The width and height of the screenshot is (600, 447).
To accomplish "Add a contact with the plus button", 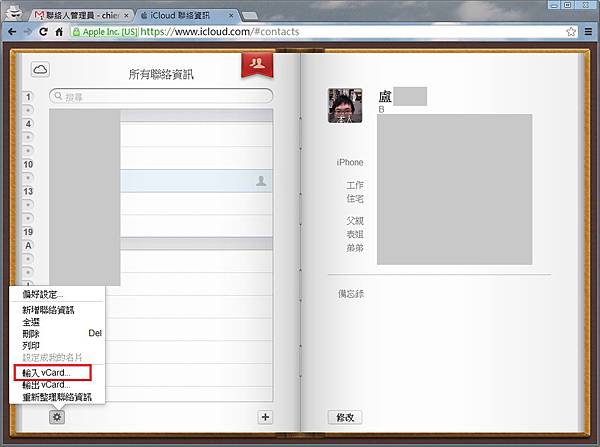I will click(265, 417).
